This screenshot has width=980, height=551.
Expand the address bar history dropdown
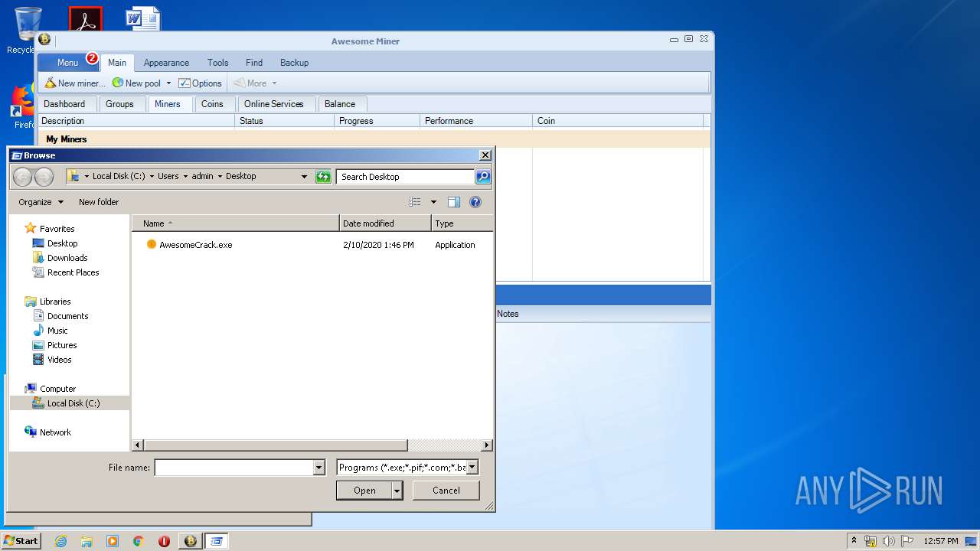tap(304, 177)
